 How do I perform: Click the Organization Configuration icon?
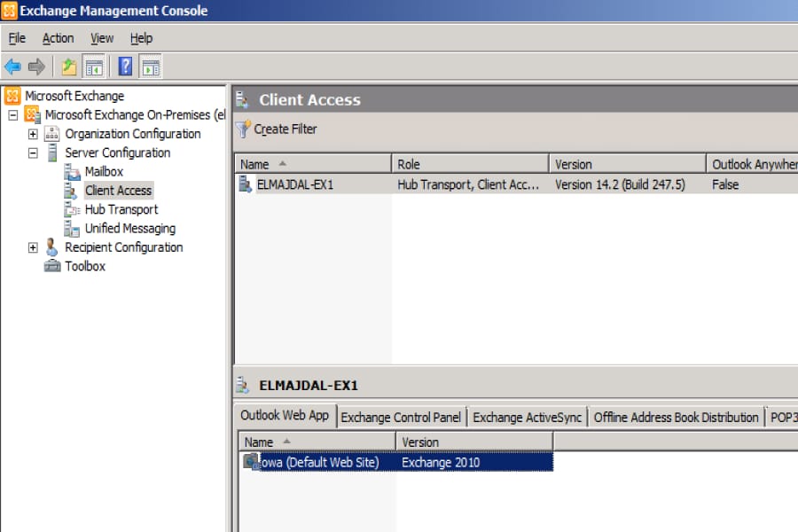pyautogui.click(x=52, y=134)
